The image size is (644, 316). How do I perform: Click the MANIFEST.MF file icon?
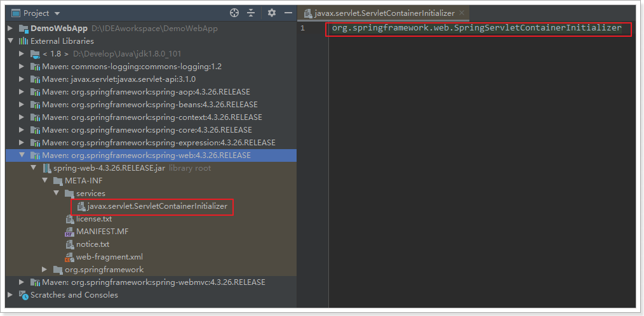(x=69, y=232)
